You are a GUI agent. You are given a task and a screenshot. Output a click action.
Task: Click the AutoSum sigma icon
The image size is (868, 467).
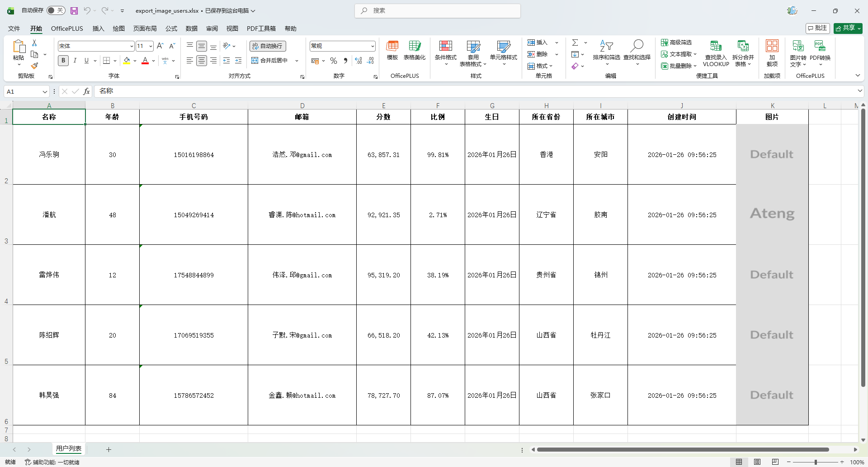point(575,43)
